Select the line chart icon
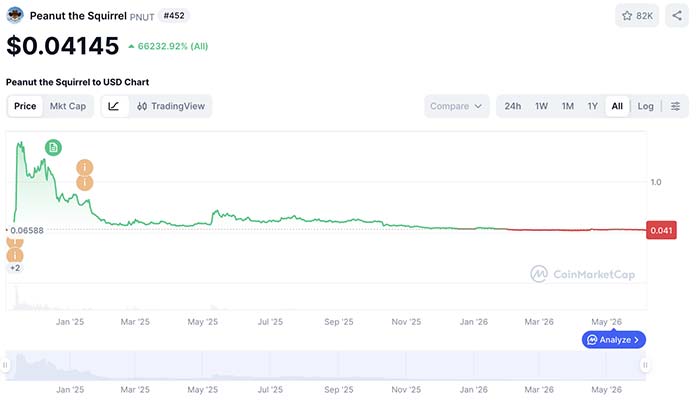This screenshot has height=408, width=700. pos(114,106)
